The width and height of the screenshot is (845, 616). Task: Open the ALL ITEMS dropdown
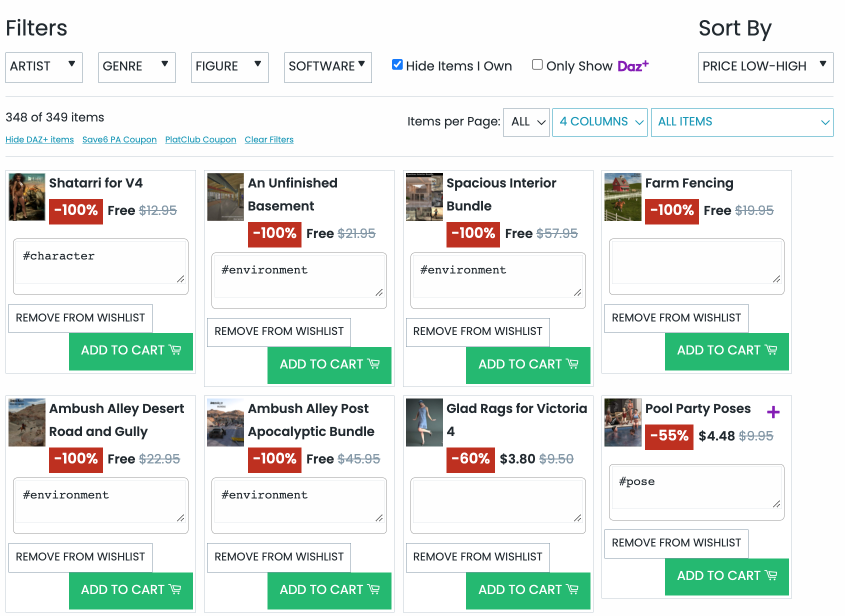tap(741, 122)
